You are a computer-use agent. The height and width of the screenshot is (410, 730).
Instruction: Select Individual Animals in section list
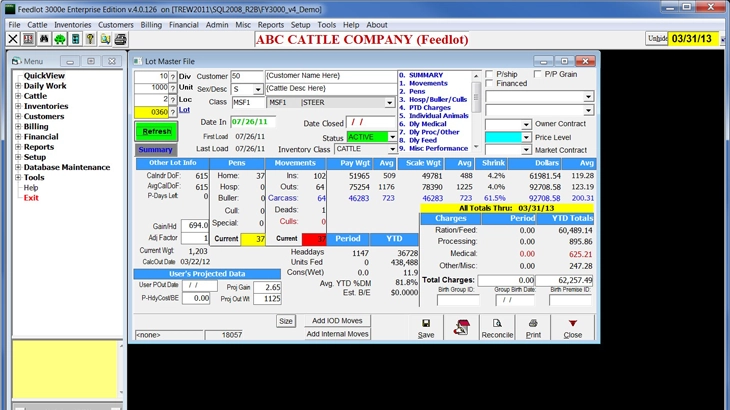[439, 116]
